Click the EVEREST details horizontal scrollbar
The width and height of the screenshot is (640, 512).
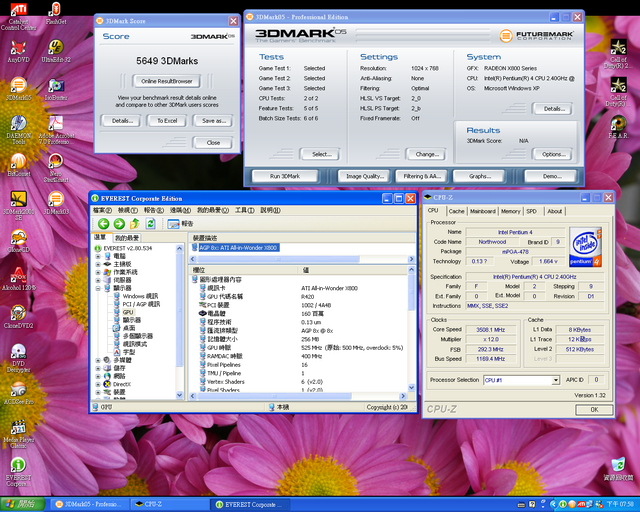click(299, 396)
